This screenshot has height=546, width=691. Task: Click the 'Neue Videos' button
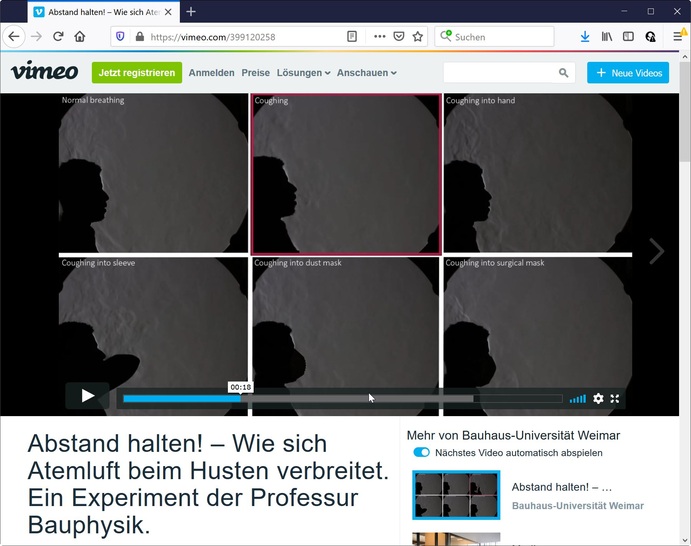pos(628,73)
